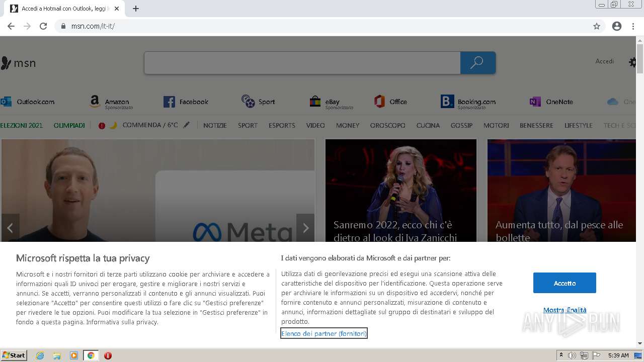Open the BENESSERE section

536,125
